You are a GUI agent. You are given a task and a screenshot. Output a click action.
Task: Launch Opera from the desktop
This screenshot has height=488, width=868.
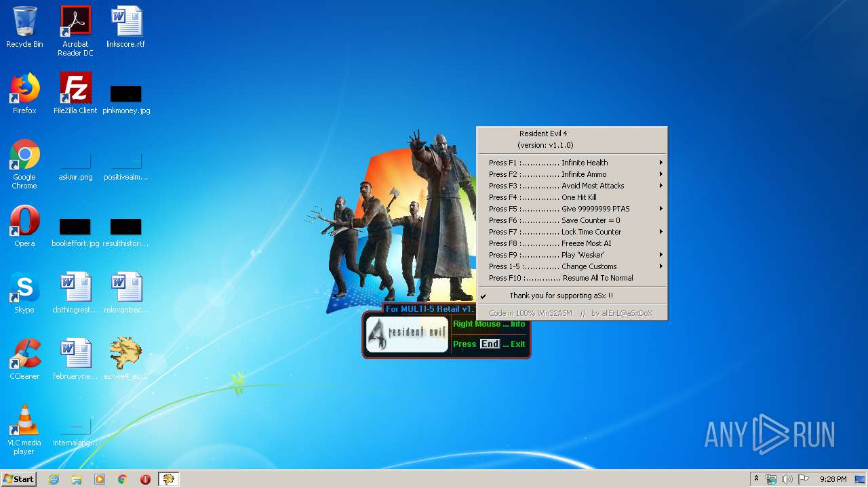click(x=24, y=226)
